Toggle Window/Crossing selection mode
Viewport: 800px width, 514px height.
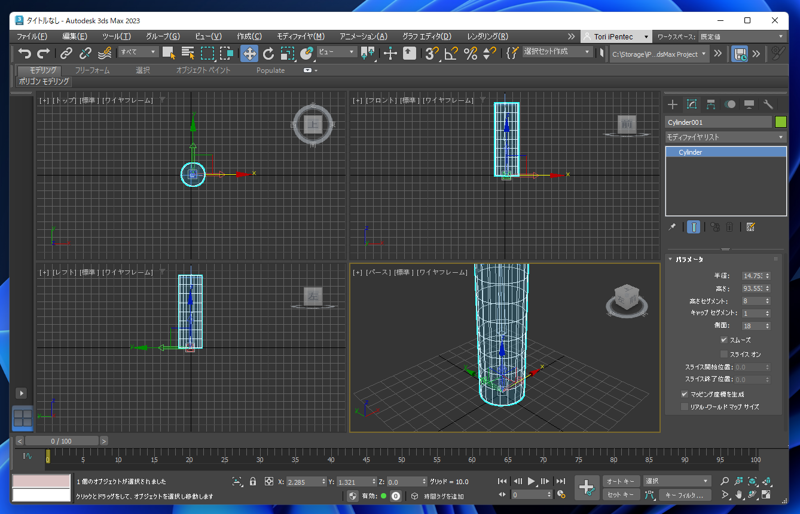click(x=226, y=53)
